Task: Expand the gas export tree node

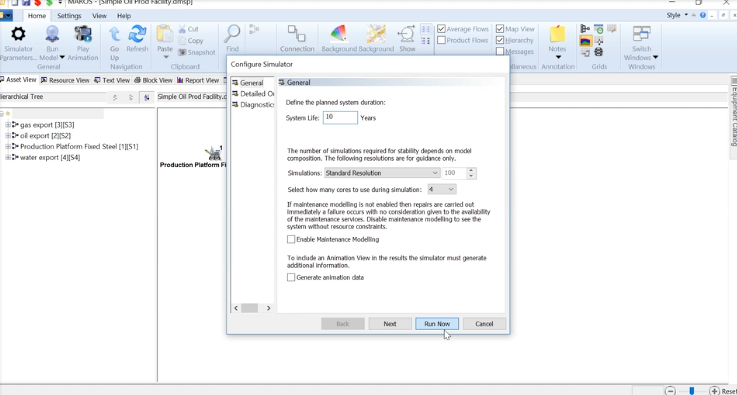Action: [x=8, y=125]
